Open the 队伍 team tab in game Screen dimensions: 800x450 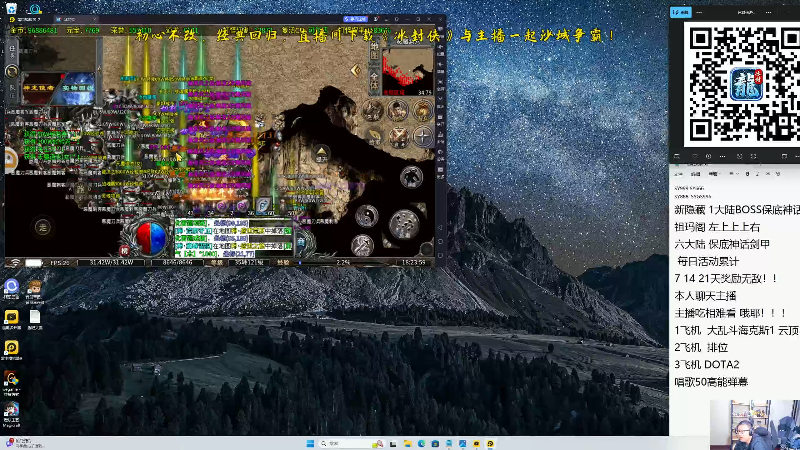tap(12, 91)
